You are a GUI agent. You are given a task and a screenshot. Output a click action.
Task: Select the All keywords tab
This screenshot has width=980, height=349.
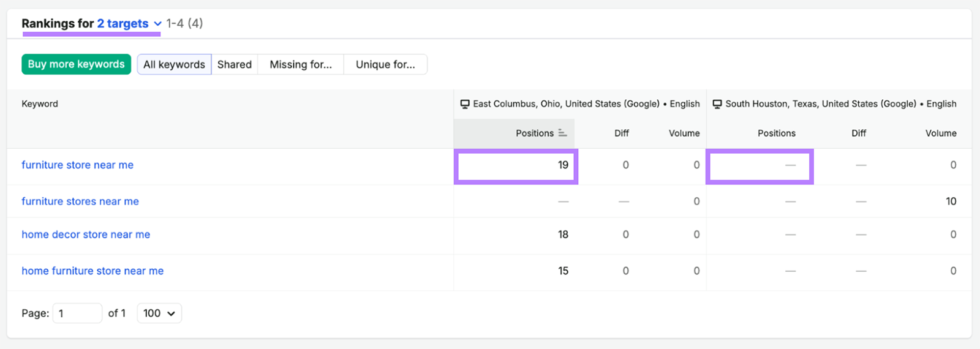point(174,64)
